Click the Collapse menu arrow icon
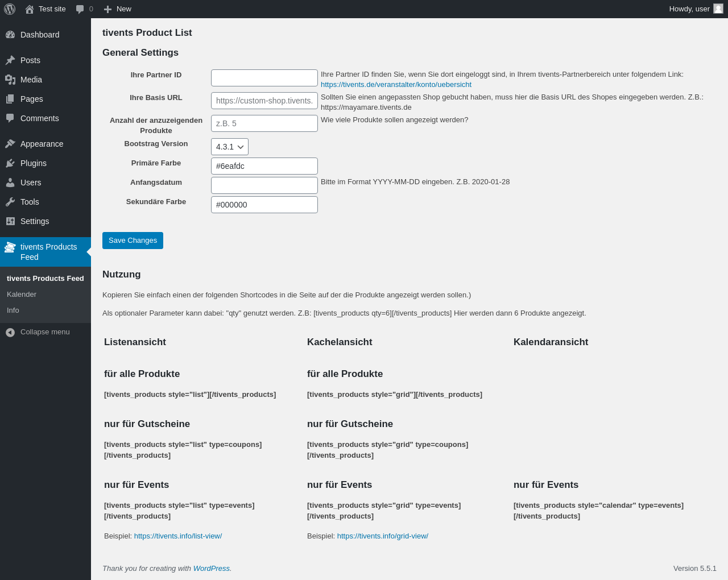The width and height of the screenshot is (728, 580). 10,332
